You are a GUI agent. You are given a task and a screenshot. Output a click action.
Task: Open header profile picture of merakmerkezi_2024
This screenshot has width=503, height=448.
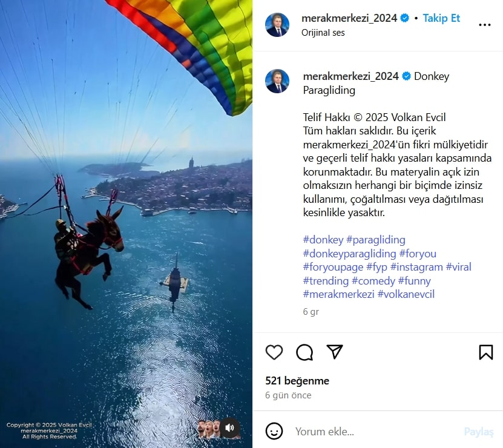(277, 25)
